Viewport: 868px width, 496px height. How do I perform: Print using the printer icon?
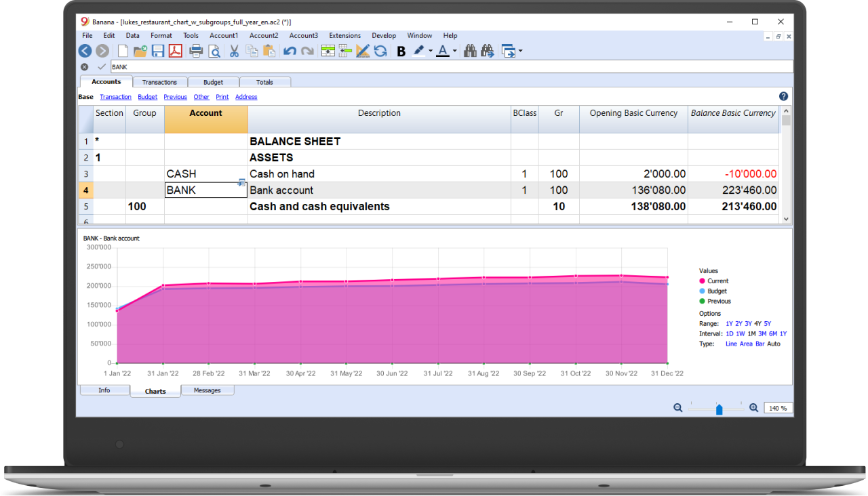(196, 51)
